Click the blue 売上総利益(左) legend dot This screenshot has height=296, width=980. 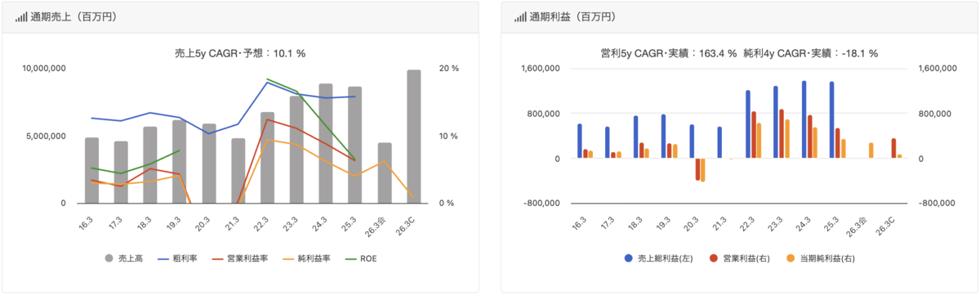coord(628,258)
